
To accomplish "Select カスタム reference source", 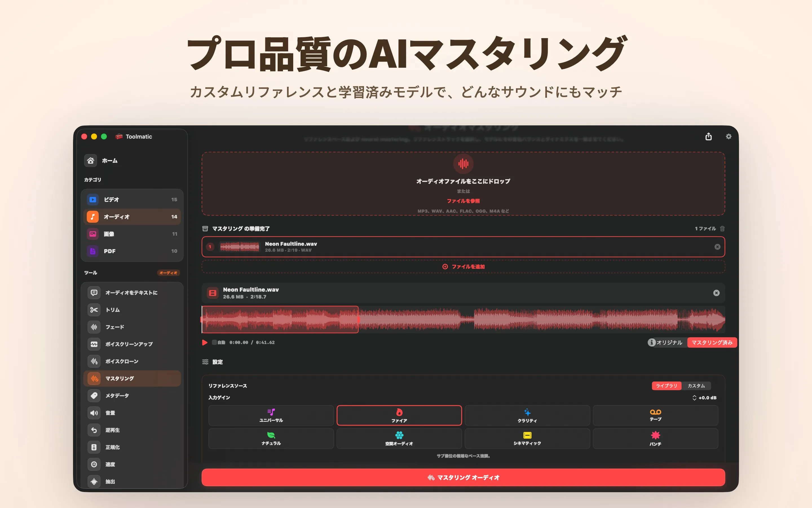I will 696,386.
